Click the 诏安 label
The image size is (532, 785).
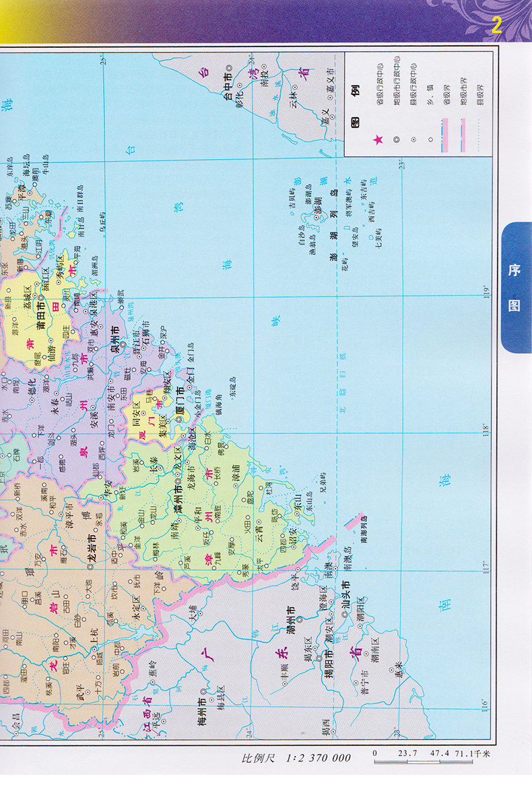[293, 535]
